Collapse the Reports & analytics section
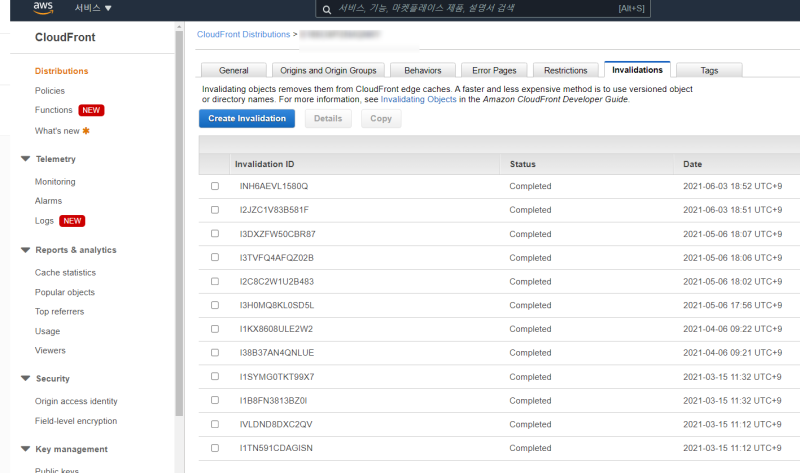 pos(26,250)
